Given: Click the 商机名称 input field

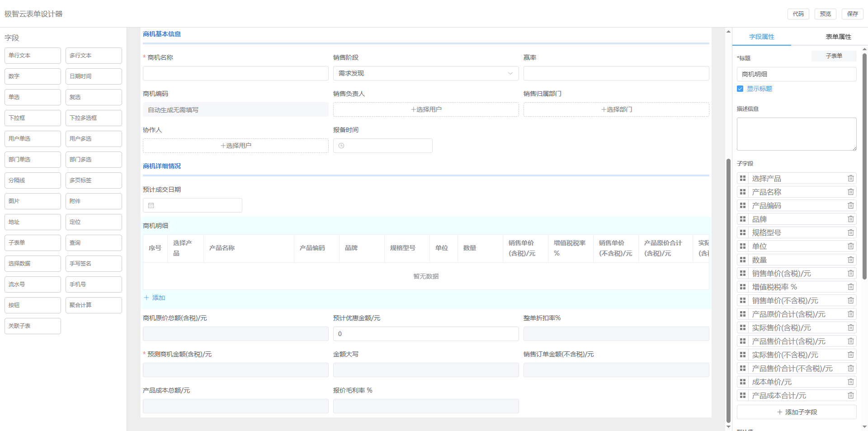Looking at the screenshot, I should point(236,73).
